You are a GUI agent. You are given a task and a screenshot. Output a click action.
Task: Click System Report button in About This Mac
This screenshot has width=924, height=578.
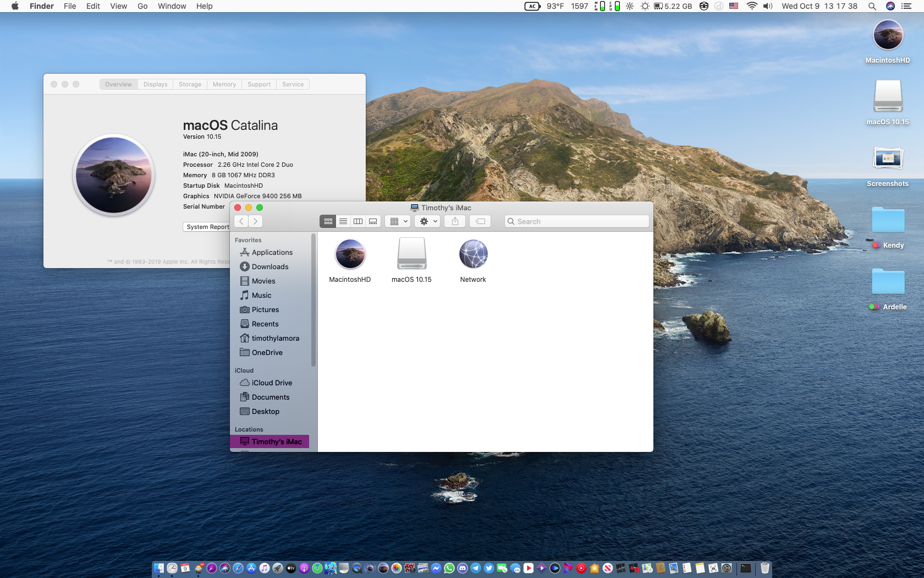point(207,227)
